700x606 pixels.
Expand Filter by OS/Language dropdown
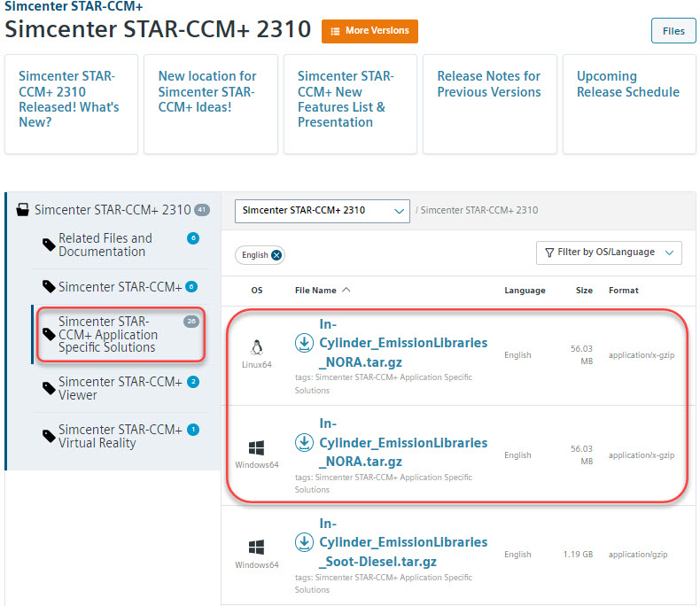pyautogui.click(x=609, y=252)
